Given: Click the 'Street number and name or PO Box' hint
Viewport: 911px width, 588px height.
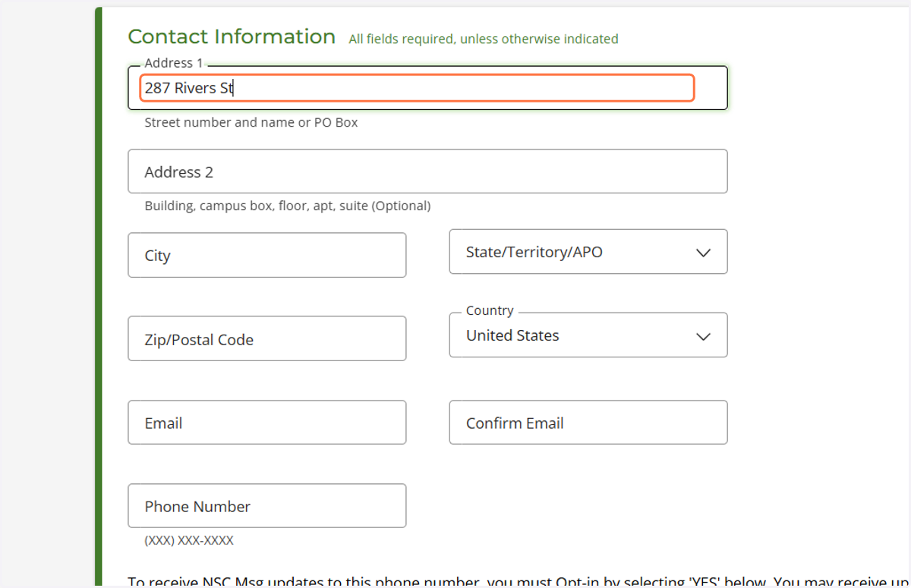Looking at the screenshot, I should [251, 122].
